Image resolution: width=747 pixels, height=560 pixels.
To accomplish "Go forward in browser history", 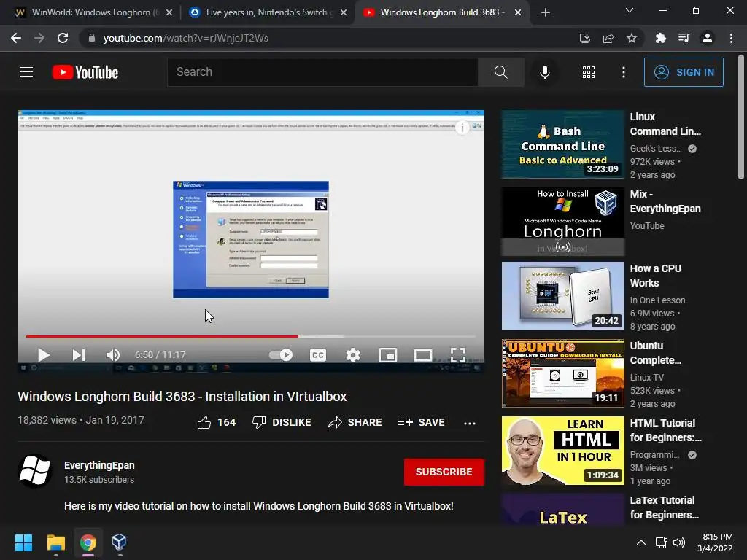I will [x=39, y=38].
